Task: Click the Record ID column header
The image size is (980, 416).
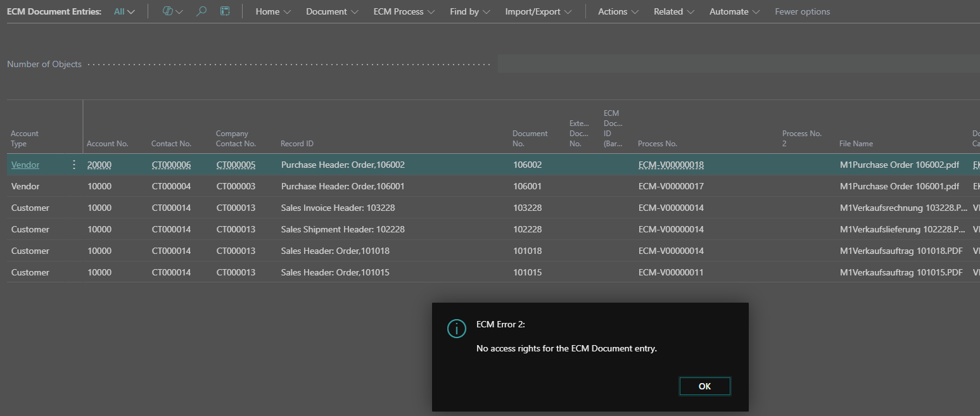Action: pos(297,144)
